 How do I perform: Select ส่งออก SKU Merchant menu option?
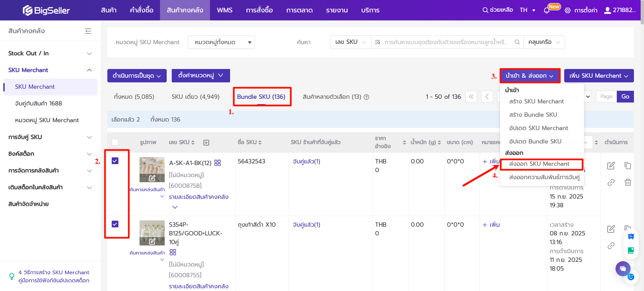[539, 164]
